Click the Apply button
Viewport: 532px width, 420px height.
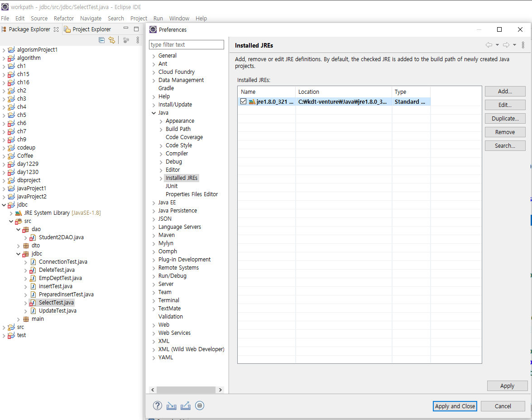pos(507,386)
